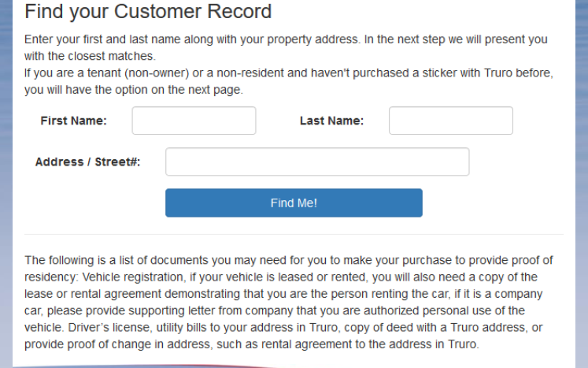This screenshot has width=588, height=368.
Task: Click the Address / Street# input field
Action: (x=317, y=162)
